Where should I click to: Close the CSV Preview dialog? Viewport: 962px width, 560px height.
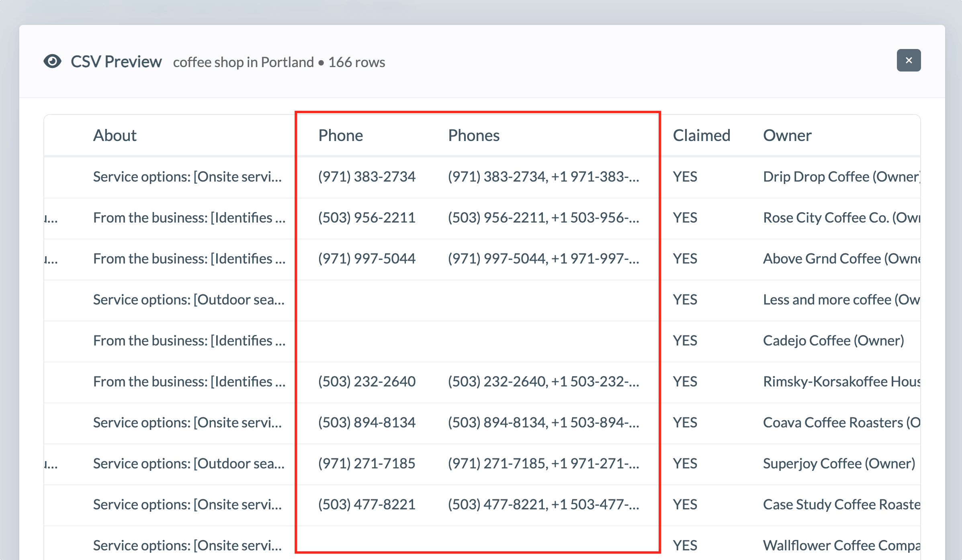point(909,60)
